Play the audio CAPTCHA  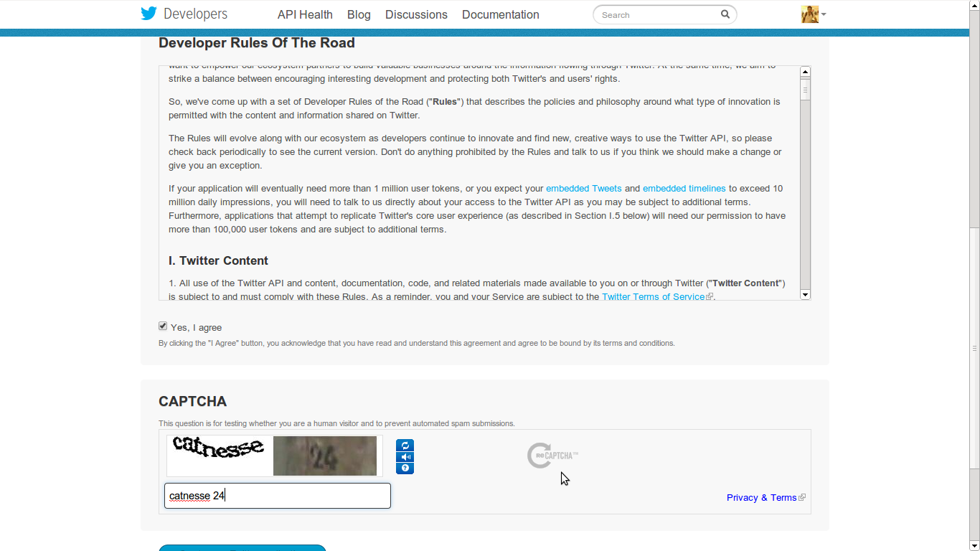click(x=405, y=456)
